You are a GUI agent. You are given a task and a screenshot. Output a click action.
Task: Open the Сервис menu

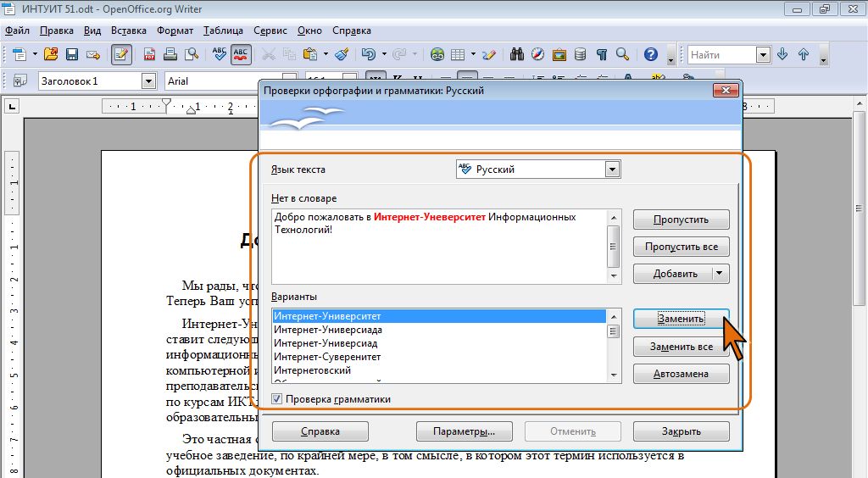(x=270, y=31)
